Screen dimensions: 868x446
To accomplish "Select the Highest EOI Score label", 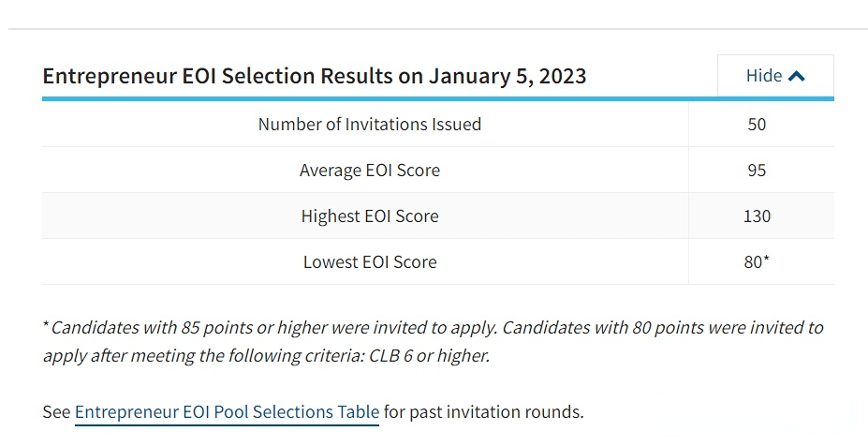I will pyautogui.click(x=369, y=216).
